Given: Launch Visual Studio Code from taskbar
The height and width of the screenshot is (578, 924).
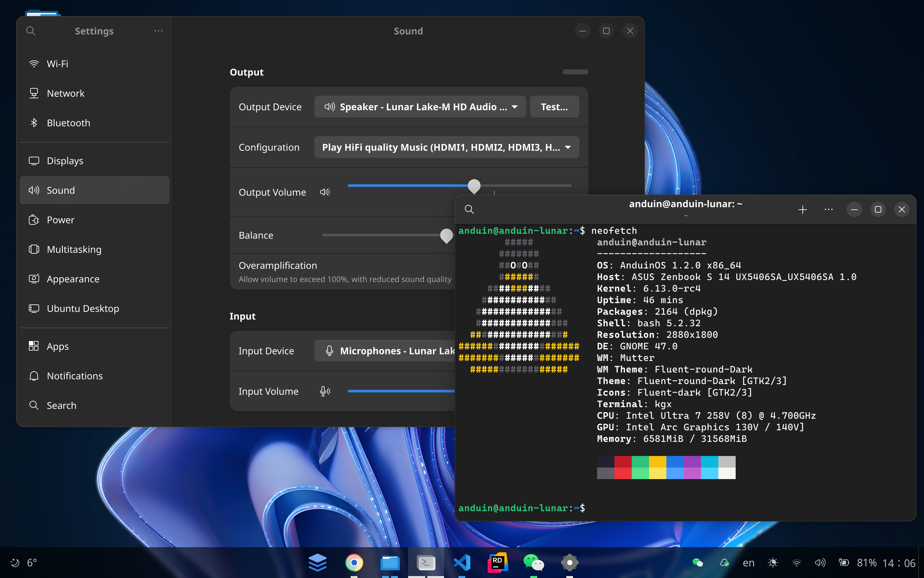Looking at the screenshot, I should tap(462, 563).
